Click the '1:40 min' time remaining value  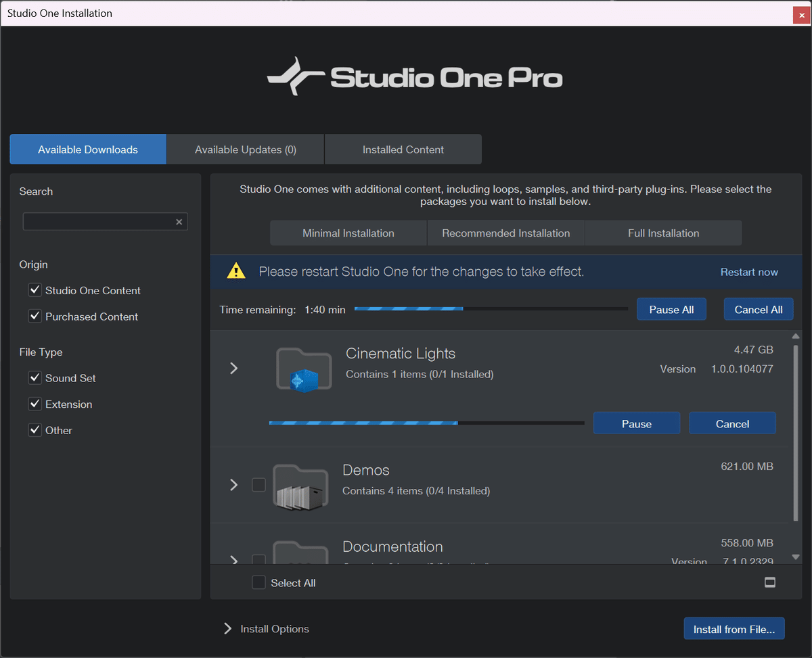pyautogui.click(x=325, y=310)
